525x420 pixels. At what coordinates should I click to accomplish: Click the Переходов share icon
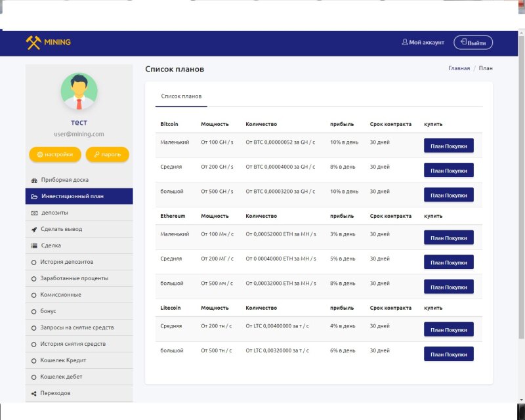[x=34, y=393]
